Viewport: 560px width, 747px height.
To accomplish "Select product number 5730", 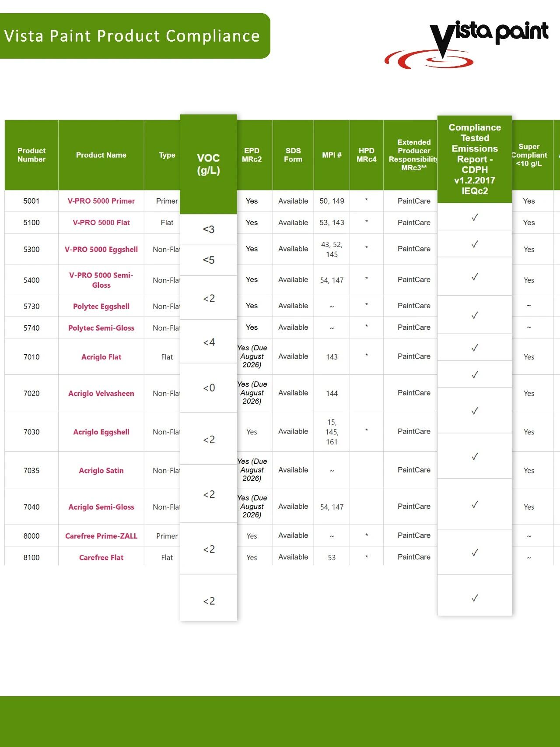I will tap(31, 307).
